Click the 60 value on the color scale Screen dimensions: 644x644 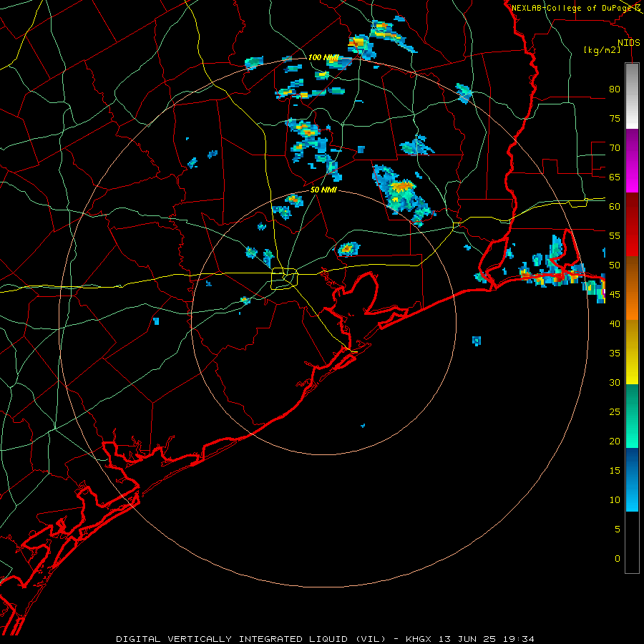click(x=615, y=207)
